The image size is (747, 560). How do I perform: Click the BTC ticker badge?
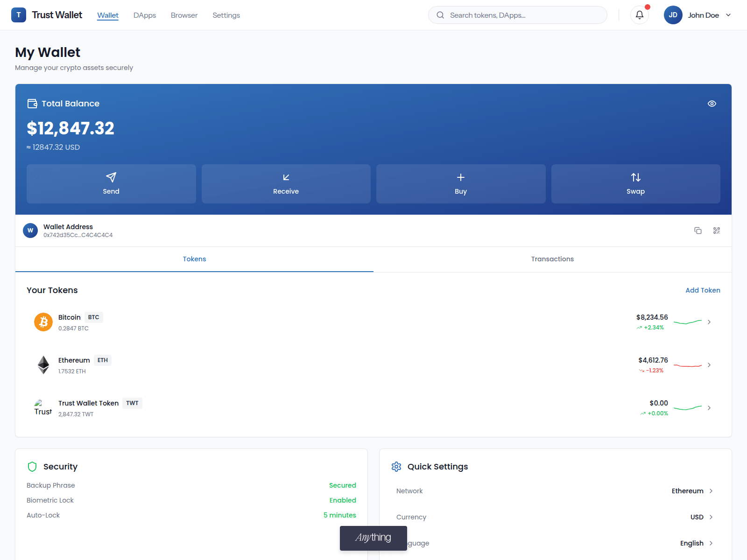tap(93, 317)
